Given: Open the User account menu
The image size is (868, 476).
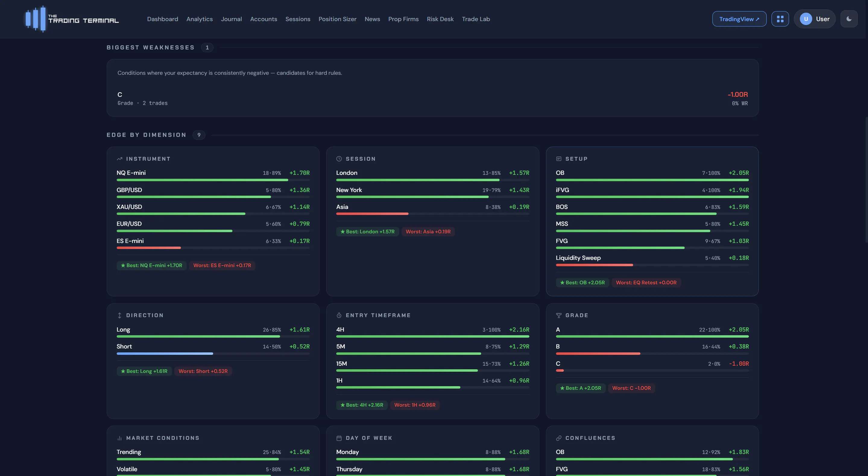Looking at the screenshot, I should coord(814,19).
